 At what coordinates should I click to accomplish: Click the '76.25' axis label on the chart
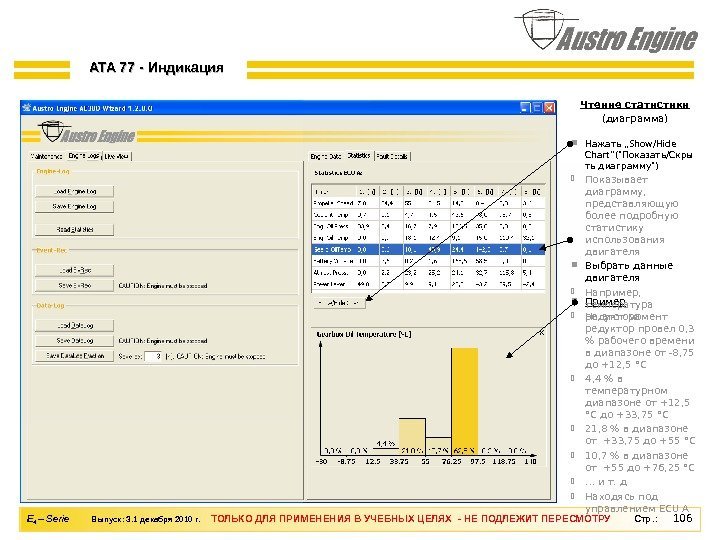click(x=451, y=461)
